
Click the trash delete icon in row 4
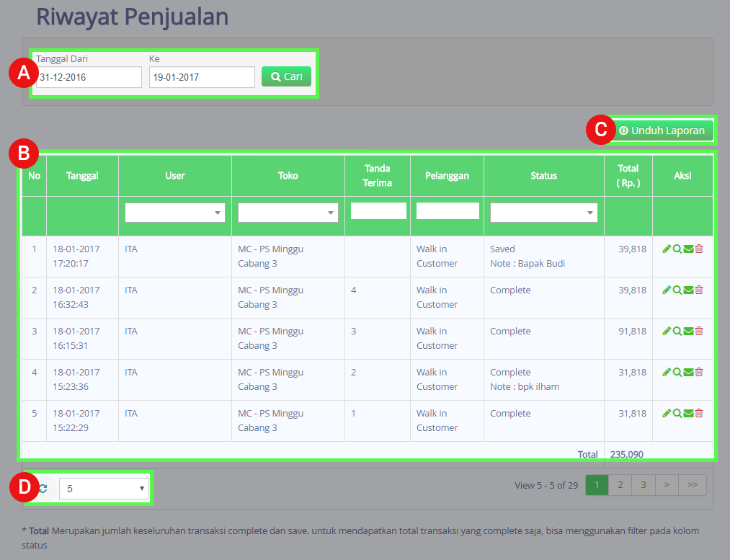(x=699, y=372)
